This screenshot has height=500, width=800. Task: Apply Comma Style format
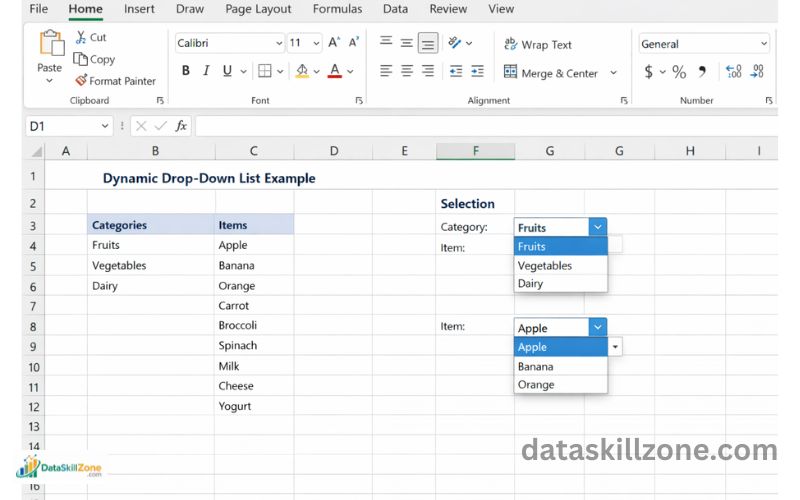(x=703, y=71)
